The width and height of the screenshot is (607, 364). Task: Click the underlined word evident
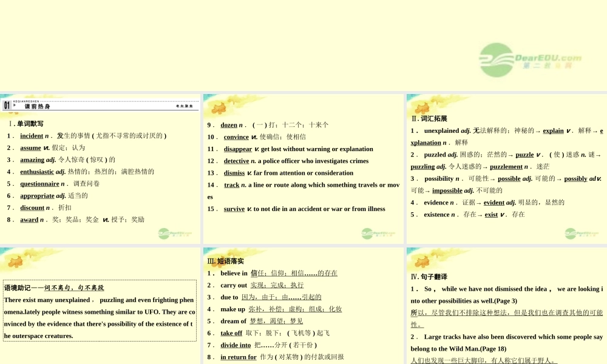click(x=494, y=203)
